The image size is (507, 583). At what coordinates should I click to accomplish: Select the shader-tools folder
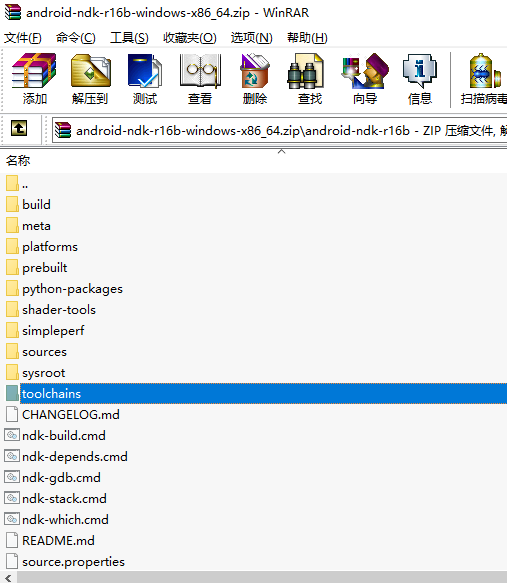pos(254,310)
